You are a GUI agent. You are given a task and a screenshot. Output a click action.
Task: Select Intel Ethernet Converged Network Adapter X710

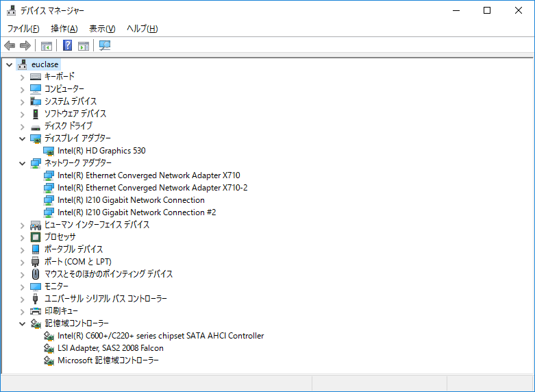point(149,175)
